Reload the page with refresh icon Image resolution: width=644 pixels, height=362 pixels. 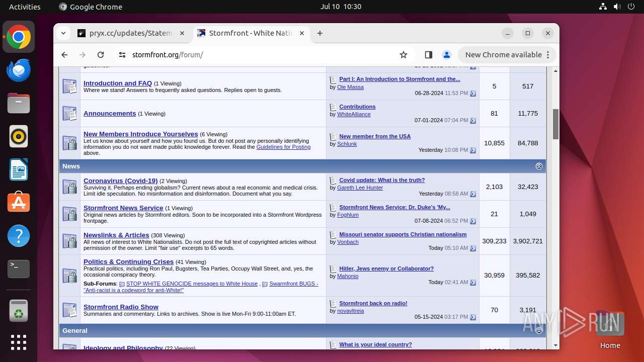click(x=101, y=55)
